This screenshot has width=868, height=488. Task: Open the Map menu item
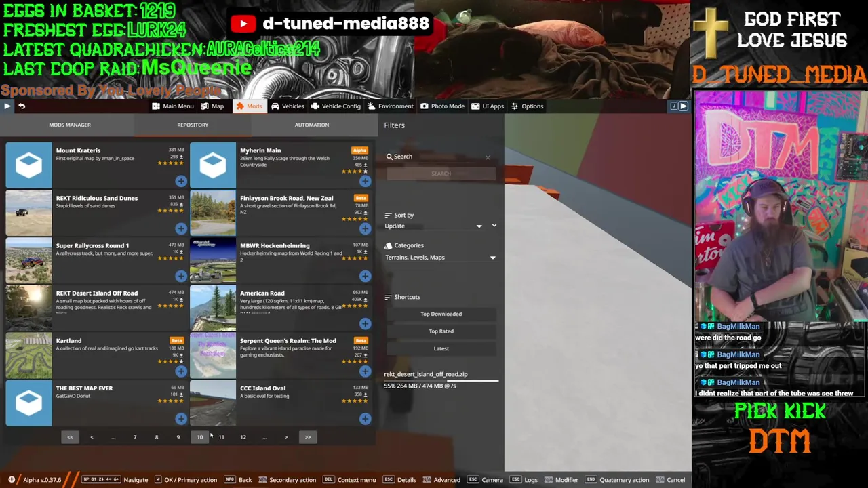coord(212,106)
